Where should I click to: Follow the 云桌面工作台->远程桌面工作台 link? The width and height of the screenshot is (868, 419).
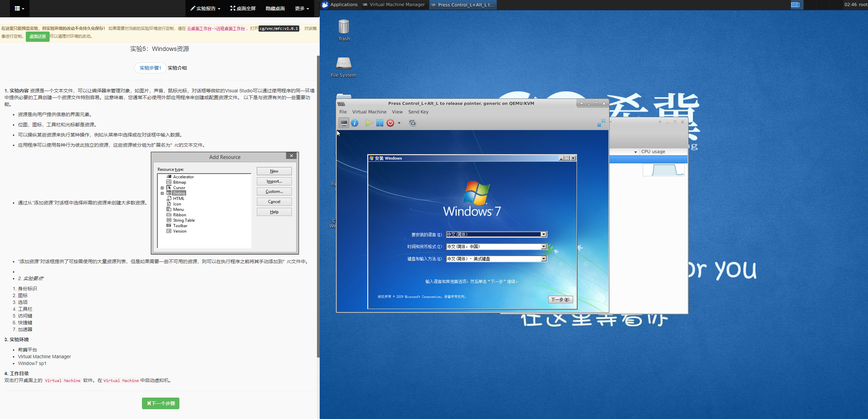coord(216,29)
